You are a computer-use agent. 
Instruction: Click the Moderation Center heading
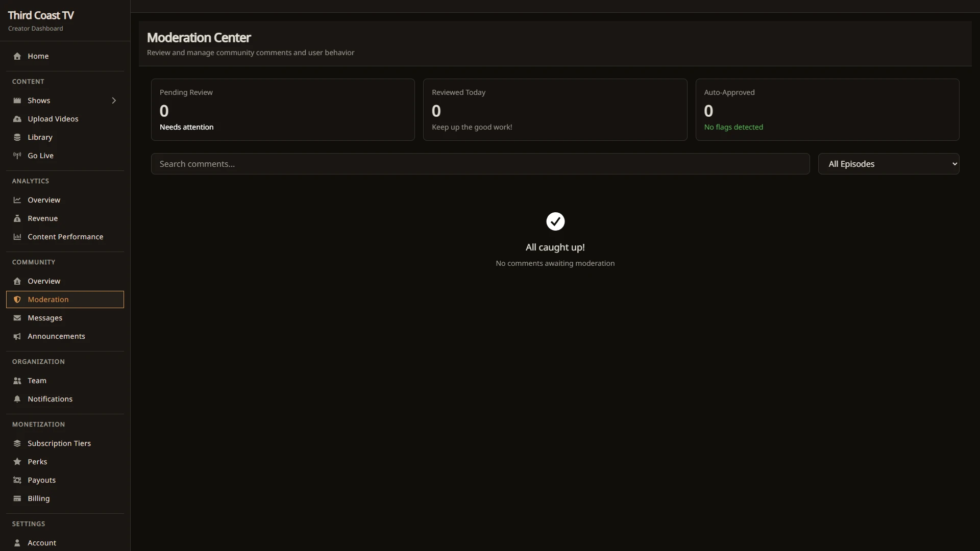(x=199, y=38)
